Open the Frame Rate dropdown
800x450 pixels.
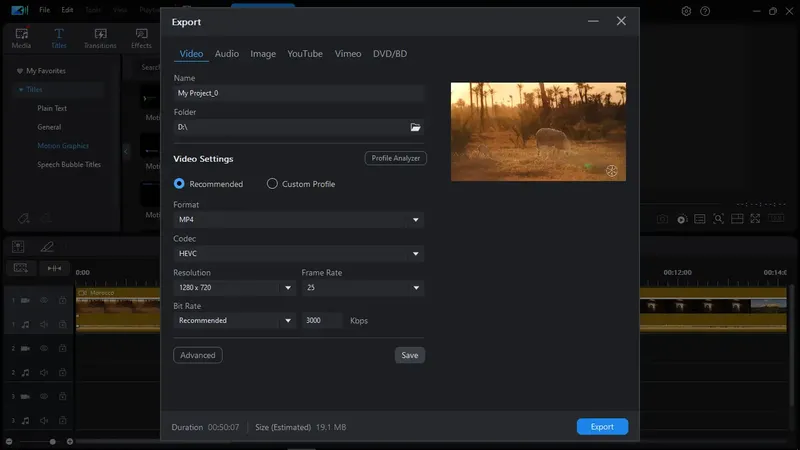point(363,288)
